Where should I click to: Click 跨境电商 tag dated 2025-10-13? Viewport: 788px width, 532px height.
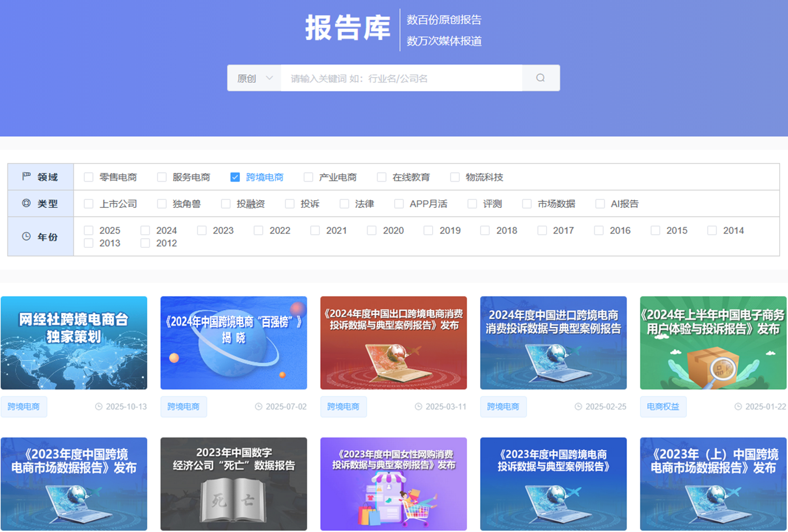pos(24,406)
